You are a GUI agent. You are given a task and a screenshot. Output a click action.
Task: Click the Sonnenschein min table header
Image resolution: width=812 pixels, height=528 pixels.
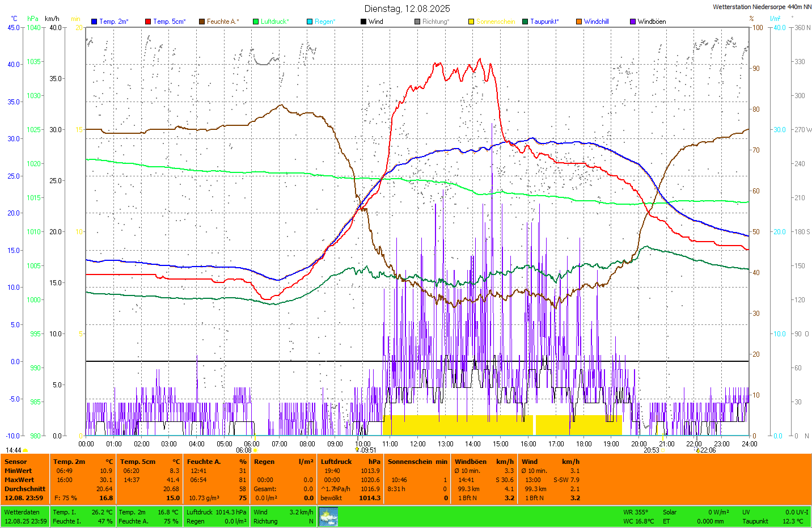(x=417, y=462)
